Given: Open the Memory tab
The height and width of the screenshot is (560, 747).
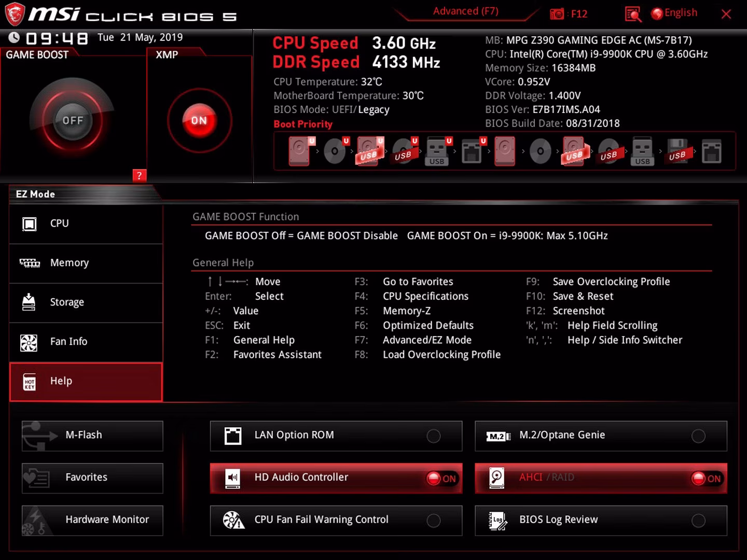Looking at the screenshot, I should click(86, 263).
